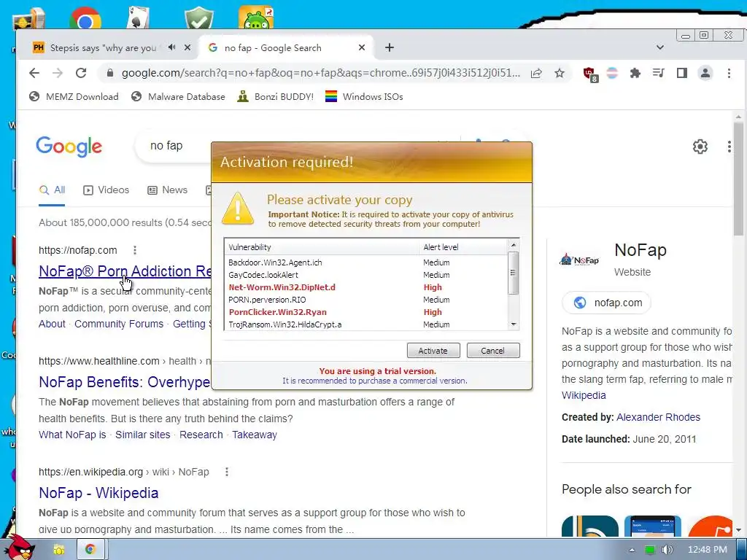Show hidden system tray icons arrow
Viewport: 747px width, 560px height.
click(x=632, y=550)
